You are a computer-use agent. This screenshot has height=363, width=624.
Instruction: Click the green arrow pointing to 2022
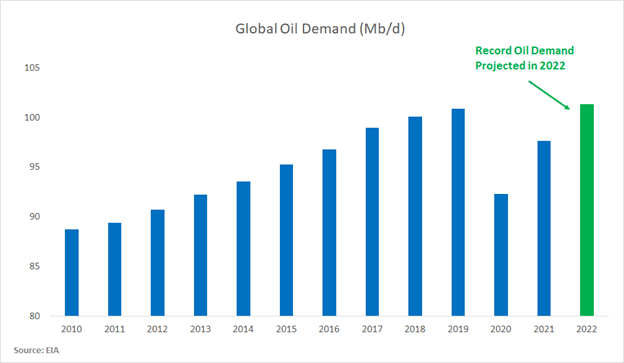[549, 95]
